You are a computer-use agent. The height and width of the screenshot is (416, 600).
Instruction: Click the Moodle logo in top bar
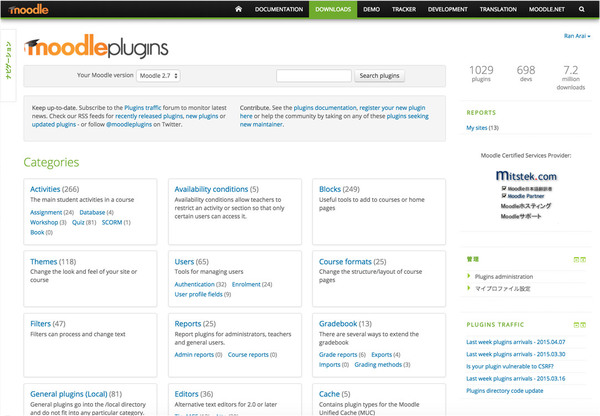point(28,9)
